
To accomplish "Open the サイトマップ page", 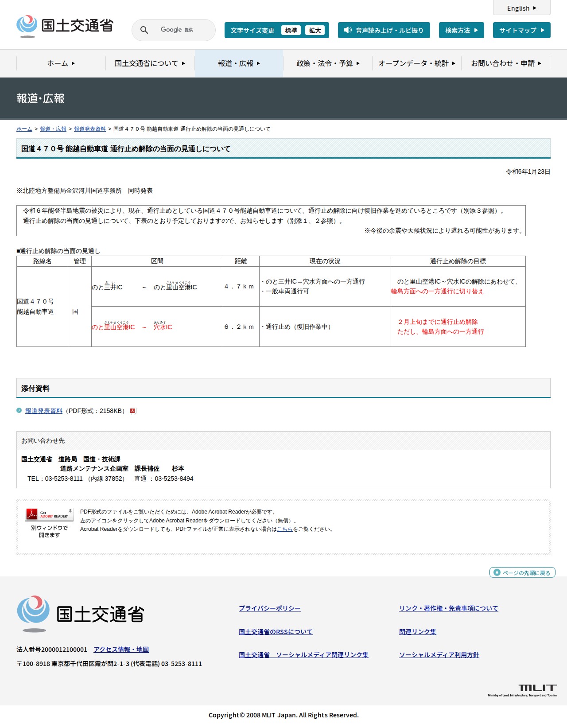I will [522, 30].
